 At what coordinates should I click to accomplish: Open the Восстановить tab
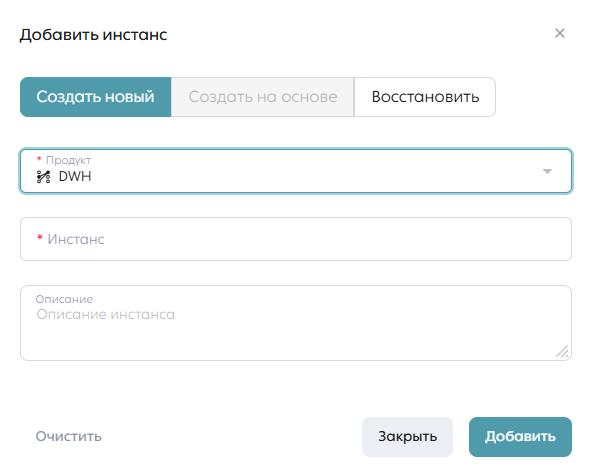pos(425,97)
